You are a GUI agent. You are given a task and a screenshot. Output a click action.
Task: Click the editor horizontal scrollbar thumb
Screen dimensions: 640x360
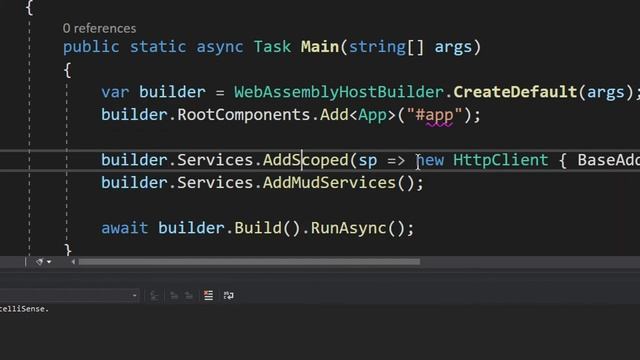coord(249,262)
